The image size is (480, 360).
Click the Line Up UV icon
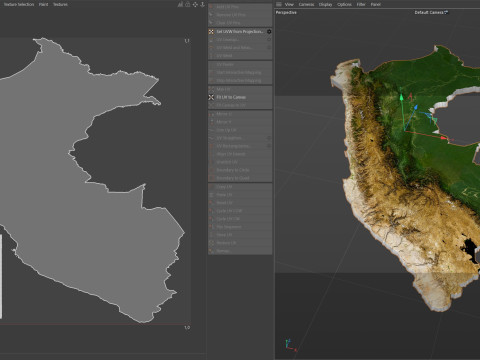[x=211, y=130]
